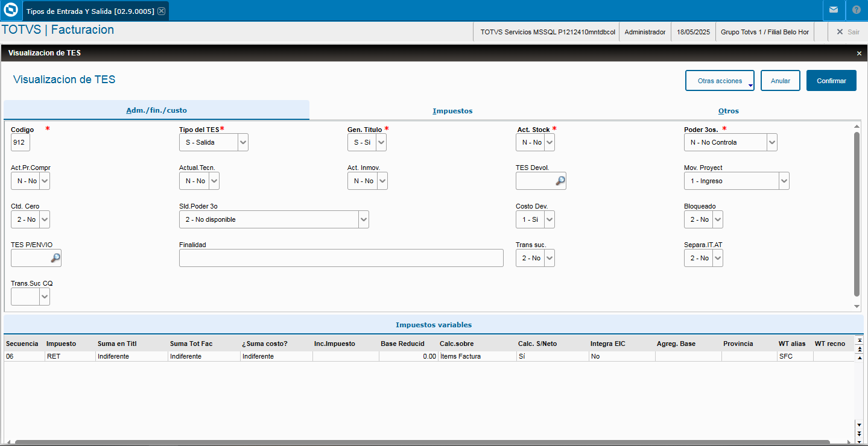868x446 pixels.
Task: Click the Confirmar button
Action: coord(831,81)
